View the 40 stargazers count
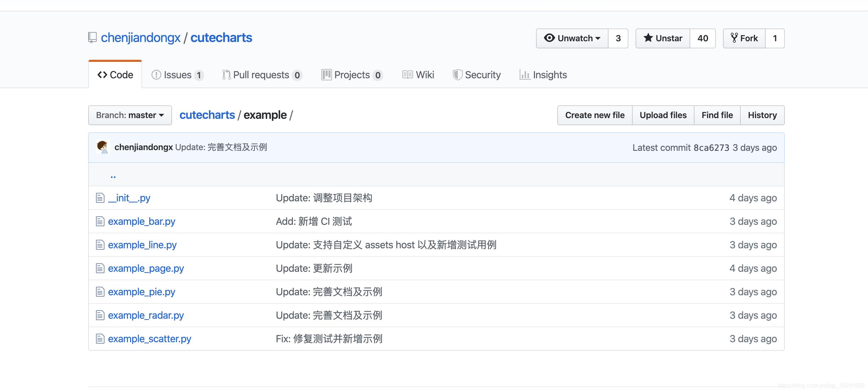 (x=703, y=38)
